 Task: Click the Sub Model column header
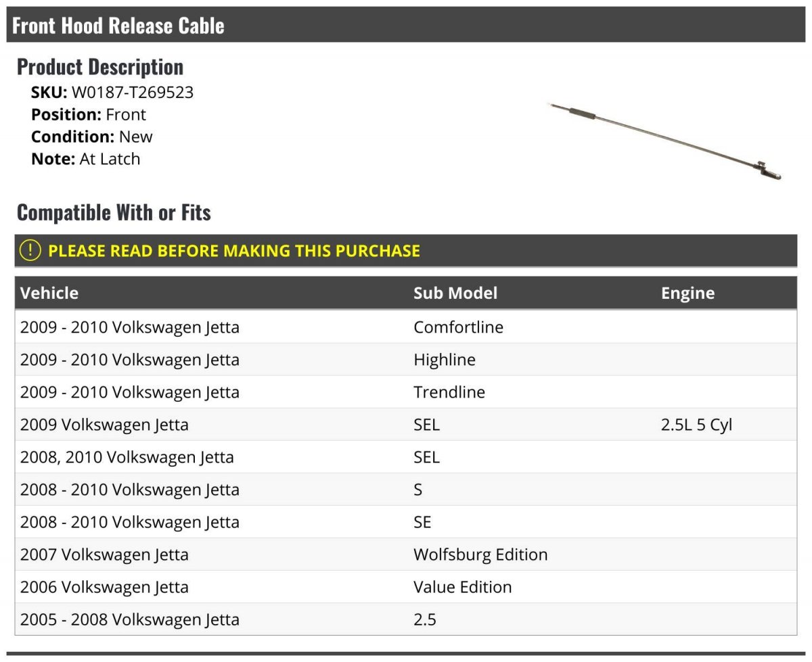pos(455,293)
